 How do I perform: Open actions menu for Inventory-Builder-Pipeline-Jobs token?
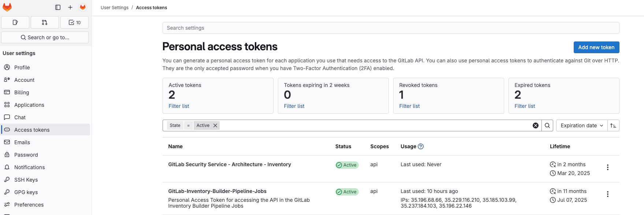point(607,194)
